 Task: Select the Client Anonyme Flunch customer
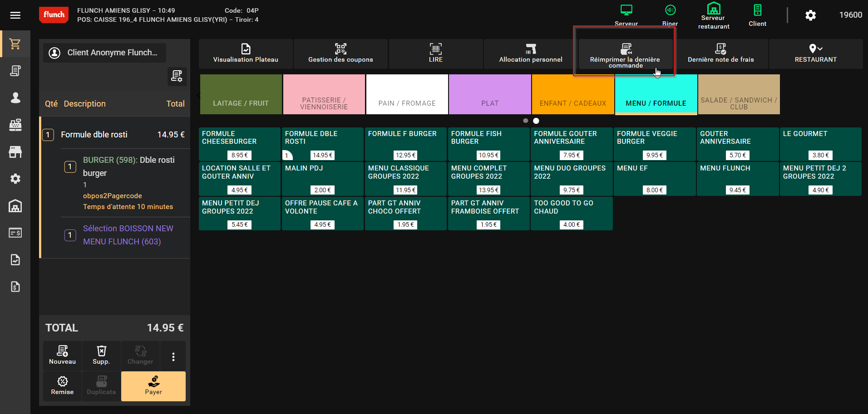(x=105, y=53)
